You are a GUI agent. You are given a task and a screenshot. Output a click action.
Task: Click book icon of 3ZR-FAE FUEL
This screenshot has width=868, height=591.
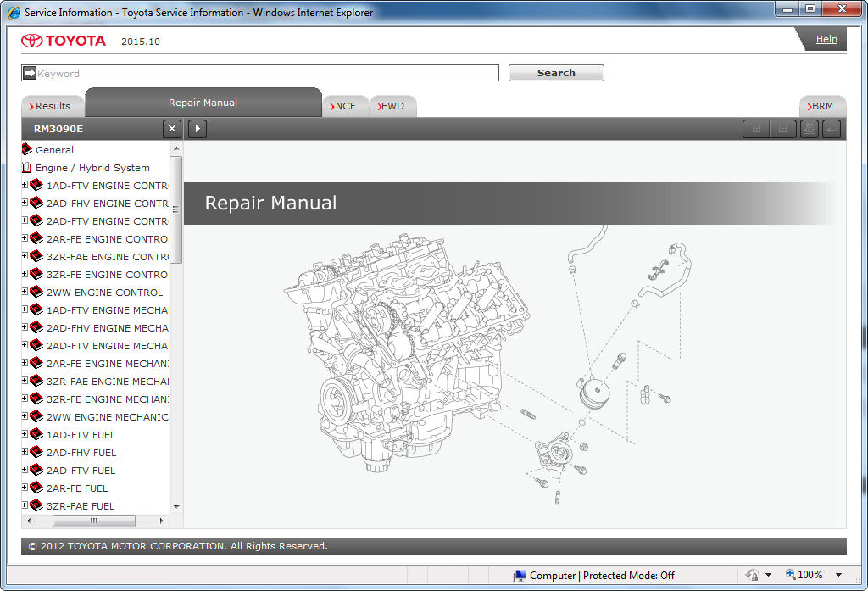coord(36,505)
